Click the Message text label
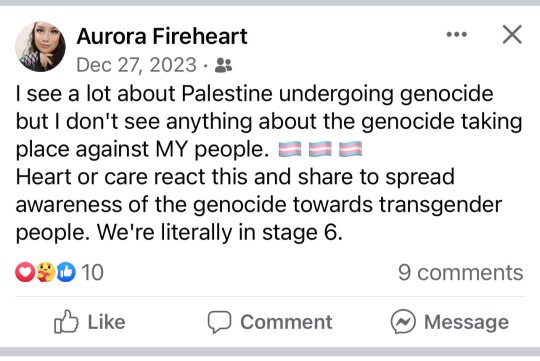This screenshot has height=361, width=540. point(466,322)
